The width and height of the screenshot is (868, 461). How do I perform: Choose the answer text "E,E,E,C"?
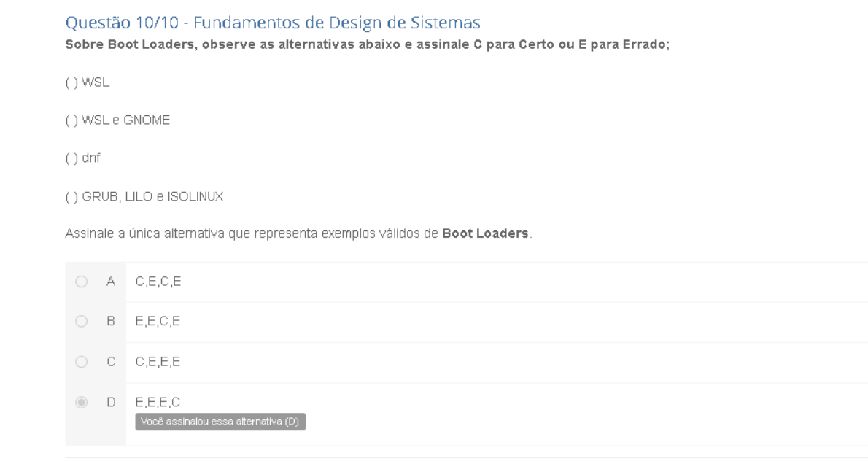point(158,402)
